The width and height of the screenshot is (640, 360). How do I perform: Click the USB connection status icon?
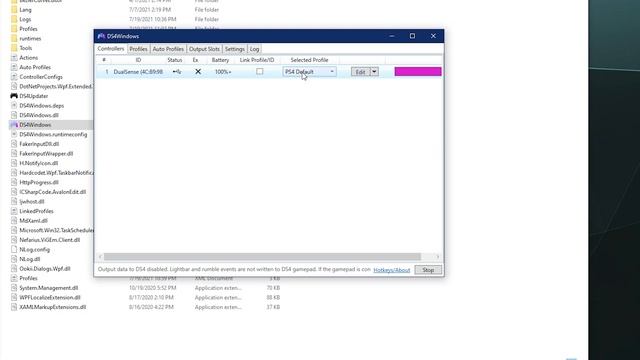click(177, 72)
